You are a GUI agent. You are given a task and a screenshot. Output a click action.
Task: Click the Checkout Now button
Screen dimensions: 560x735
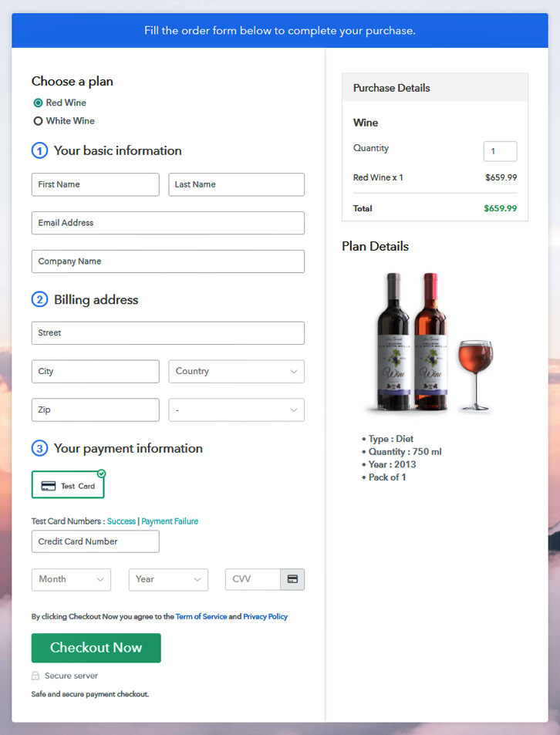click(96, 648)
